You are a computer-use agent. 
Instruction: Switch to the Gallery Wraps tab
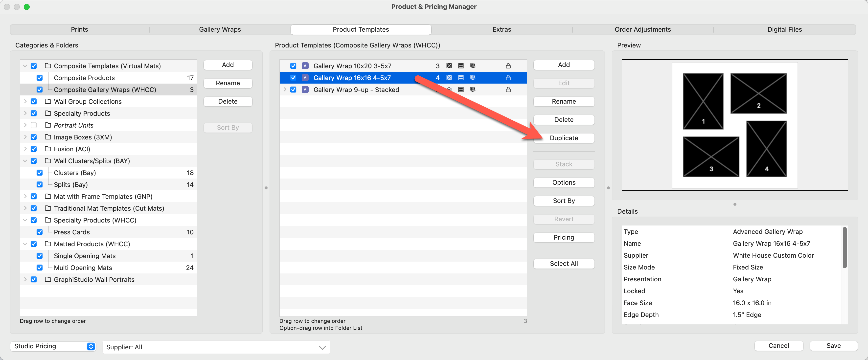[220, 29]
